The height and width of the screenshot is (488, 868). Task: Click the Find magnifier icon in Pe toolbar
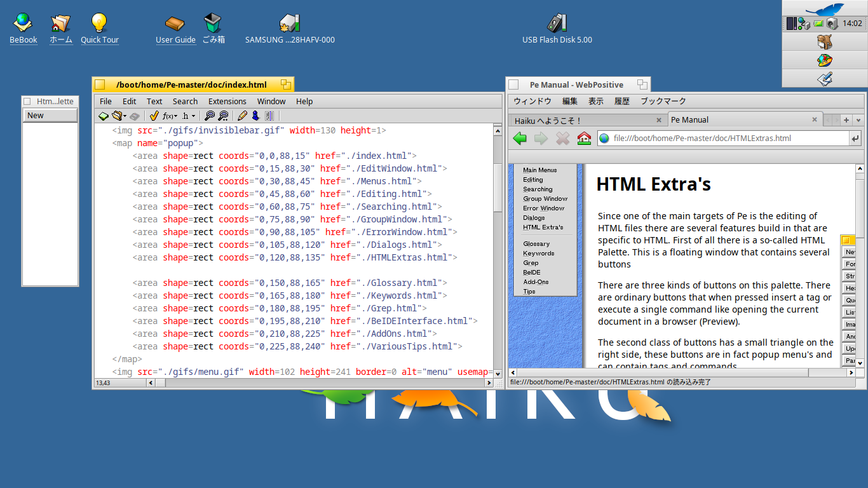209,116
